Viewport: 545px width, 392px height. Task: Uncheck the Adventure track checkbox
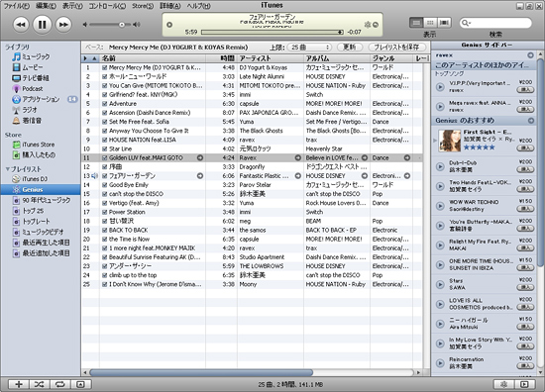[x=105, y=104]
